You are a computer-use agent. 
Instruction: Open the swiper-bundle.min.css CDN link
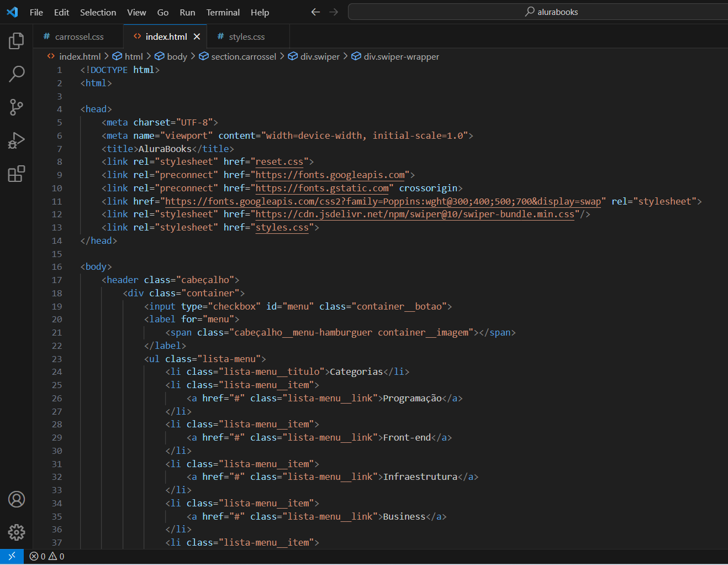tap(415, 215)
